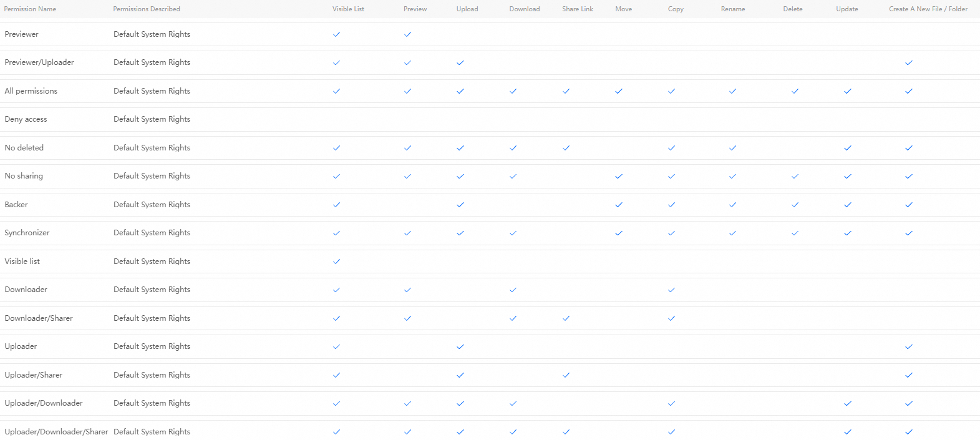Click the Delete checkmark in No sharing row

point(795,177)
